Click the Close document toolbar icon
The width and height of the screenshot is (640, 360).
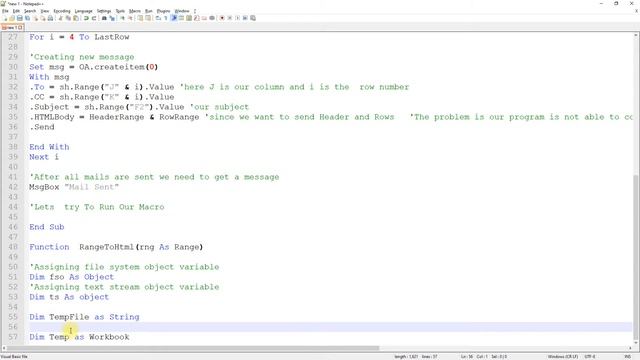(36, 18)
